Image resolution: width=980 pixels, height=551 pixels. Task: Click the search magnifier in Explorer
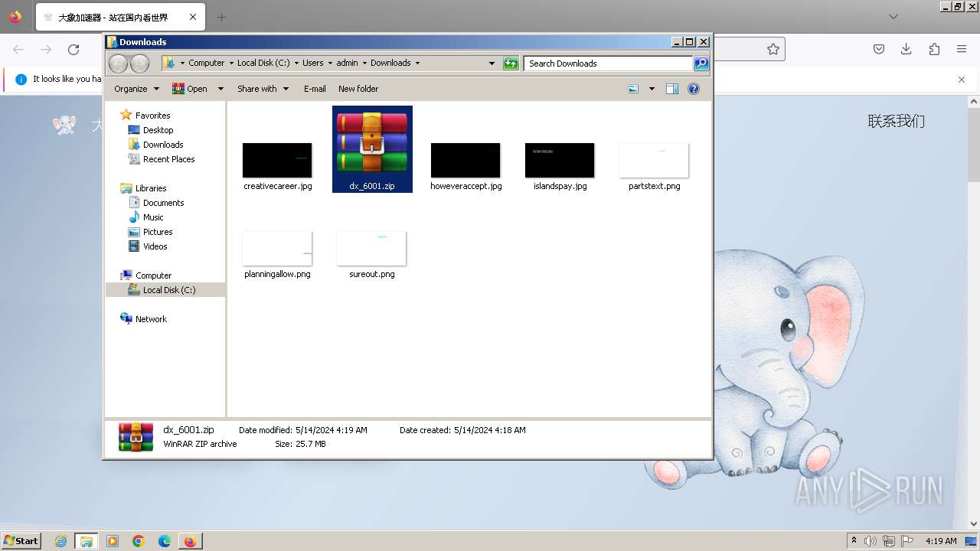point(701,64)
